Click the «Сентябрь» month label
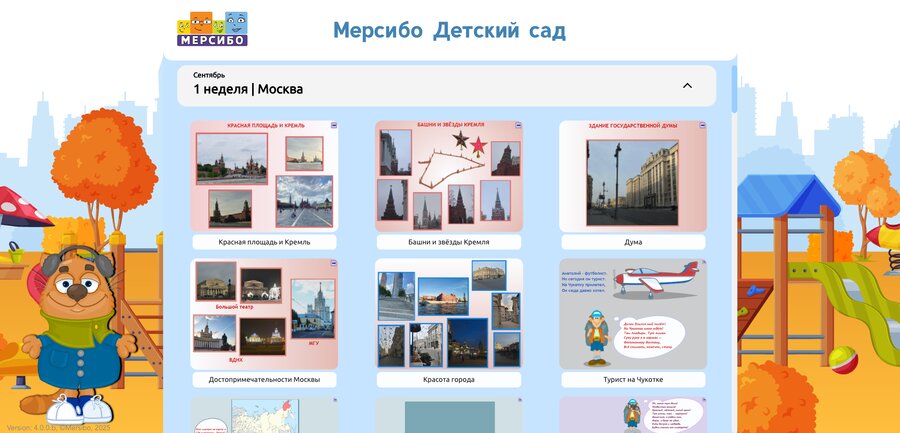900x433 pixels. coord(209,75)
